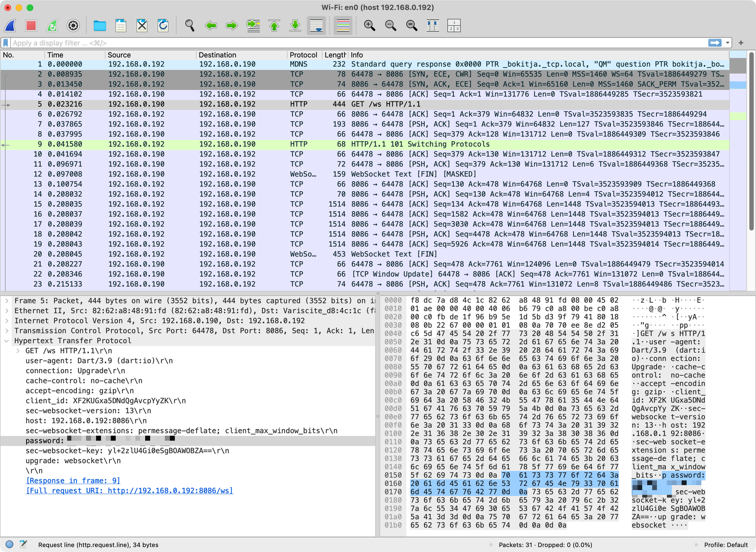Toggle auto-scroll during live capture
Viewport: 756px width, 552px height.
(316, 26)
